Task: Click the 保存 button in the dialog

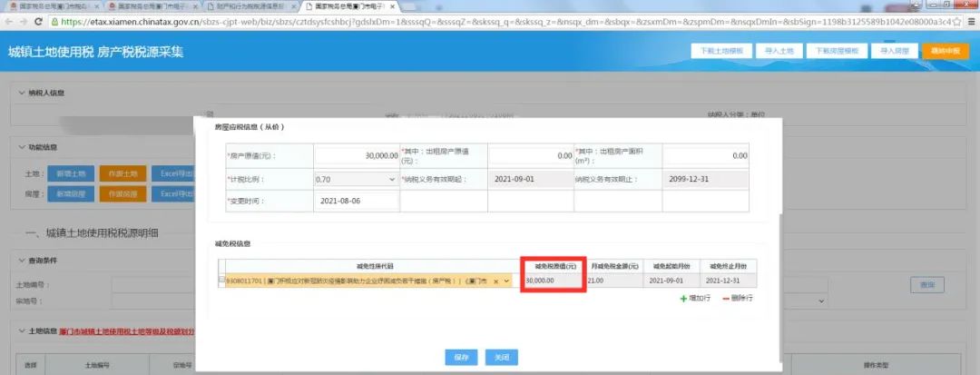Action: [461, 358]
